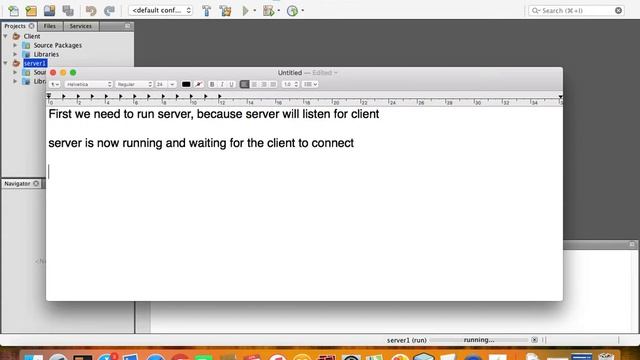Click the New File icon in NetBeans toolbar
640x360 pixels.
(x=13, y=11)
